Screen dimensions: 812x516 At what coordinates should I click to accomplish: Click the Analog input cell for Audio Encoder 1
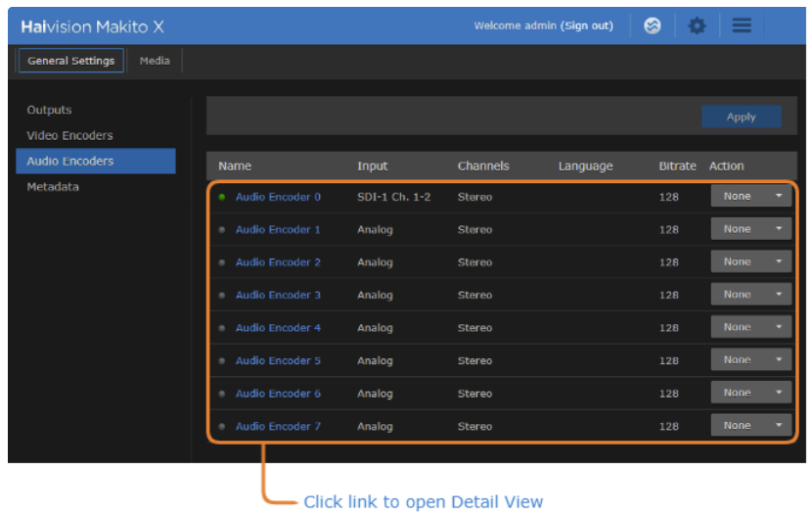point(375,229)
